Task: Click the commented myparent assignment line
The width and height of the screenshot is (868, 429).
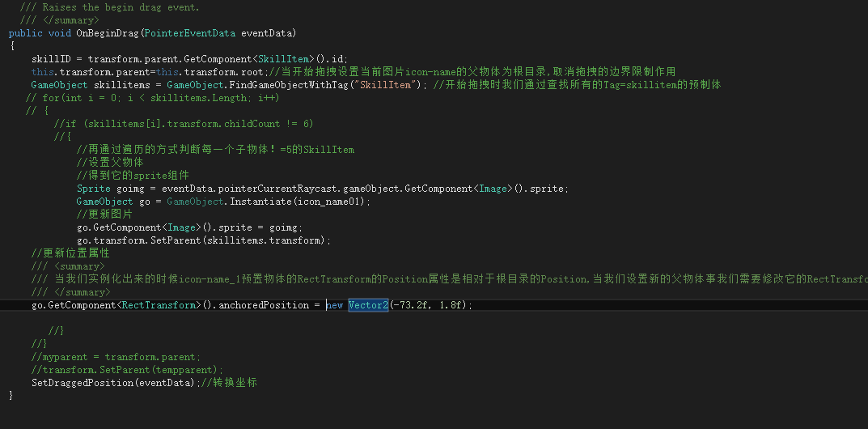Action: click(116, 357)
